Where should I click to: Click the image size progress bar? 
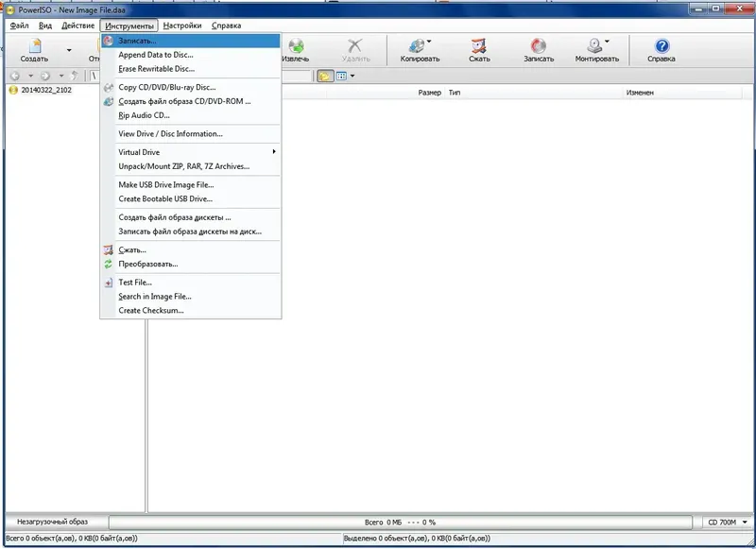tap(400, 522)
